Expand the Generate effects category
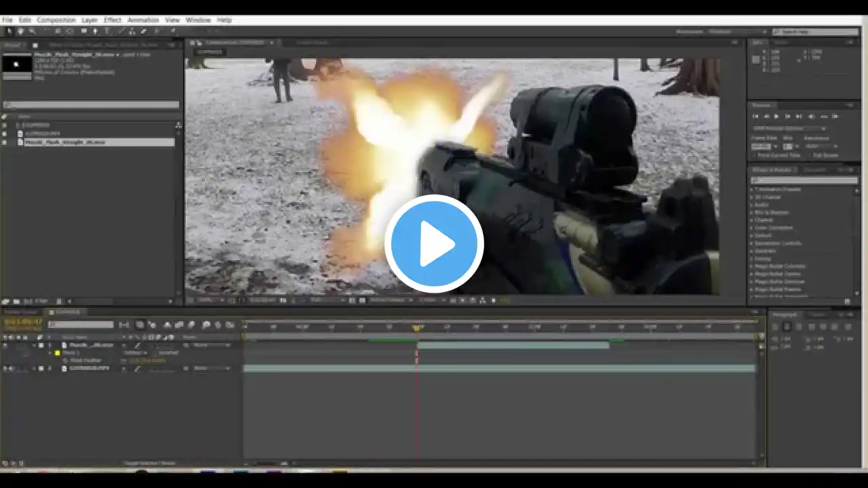This screenshot has height=488, width=868. [x=765, y=251]
